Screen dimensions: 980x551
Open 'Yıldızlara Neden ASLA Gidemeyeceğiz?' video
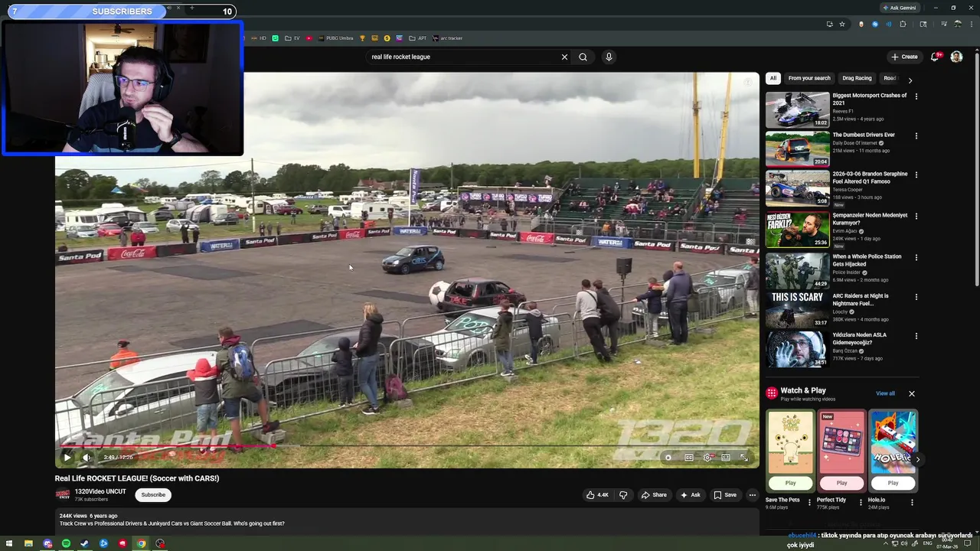click(859, 338)
